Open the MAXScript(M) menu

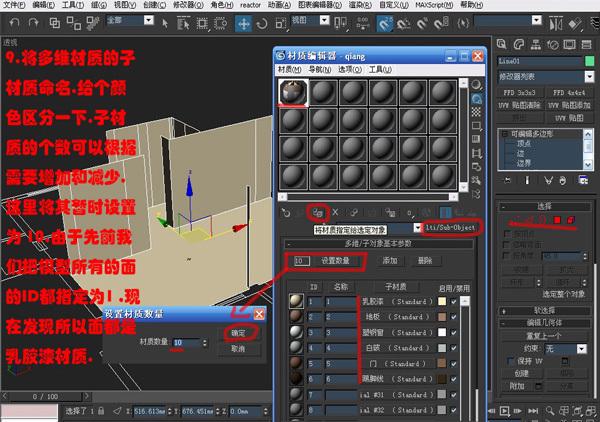point(434,5)
